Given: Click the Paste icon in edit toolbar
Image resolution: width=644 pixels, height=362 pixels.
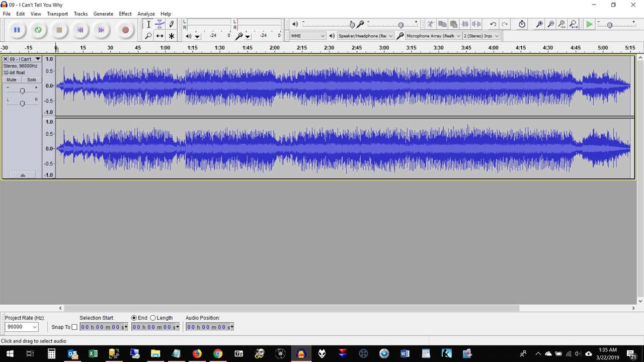Looking at the screenshot, I should pos(453,24).
